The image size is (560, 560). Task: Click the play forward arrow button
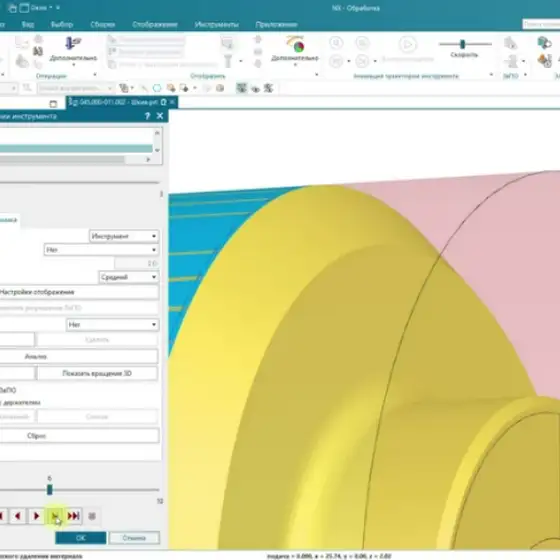[x=36, y=516]
